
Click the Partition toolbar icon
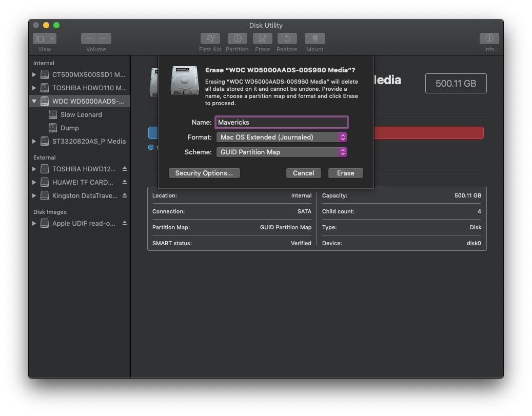[237, 39]
